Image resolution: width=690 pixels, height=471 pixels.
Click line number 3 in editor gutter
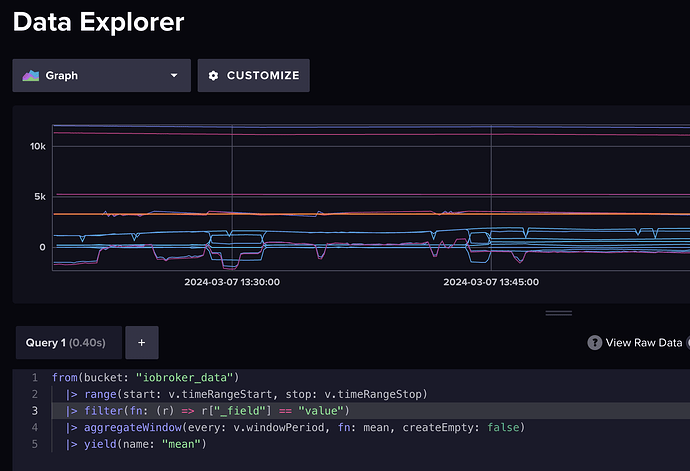tap(34, 411)
